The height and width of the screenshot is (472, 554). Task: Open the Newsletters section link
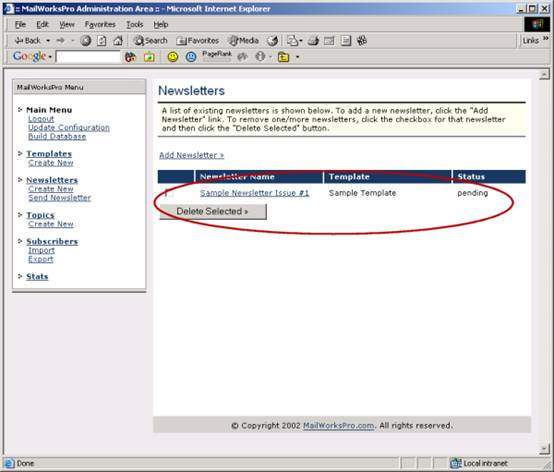pos(52,180)
